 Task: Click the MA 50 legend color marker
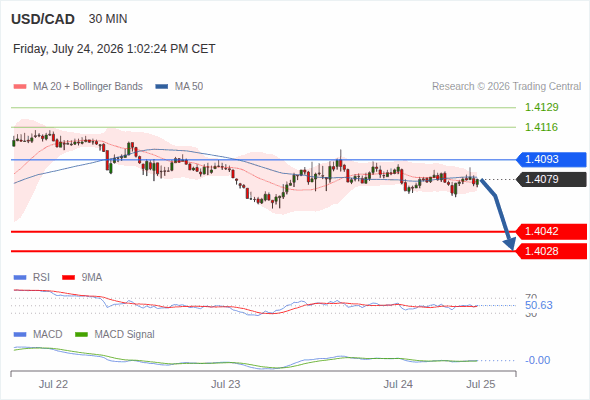[x=162, y=87]
